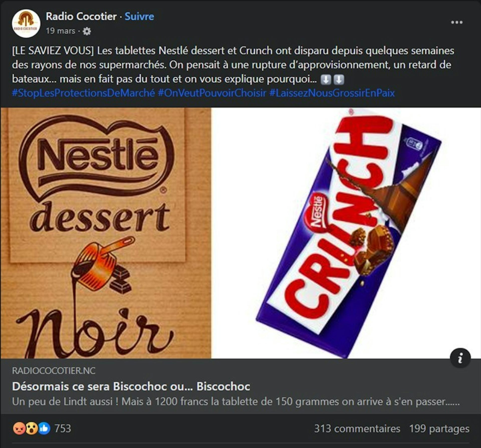Open hashtag #StopLesProtectionsDeMarché
Screen dimensions: 481x448
[83, 93]
